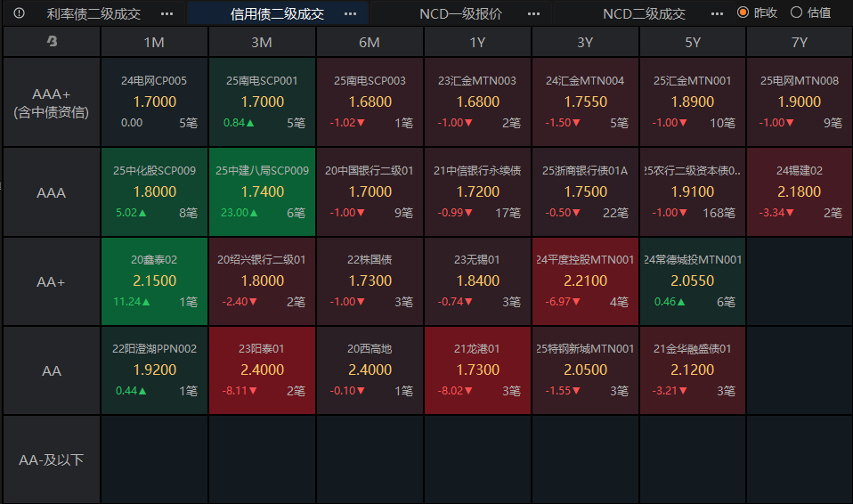Select the AA+ rating row header
Screen dimensions: 853x504
coord(51,281)
